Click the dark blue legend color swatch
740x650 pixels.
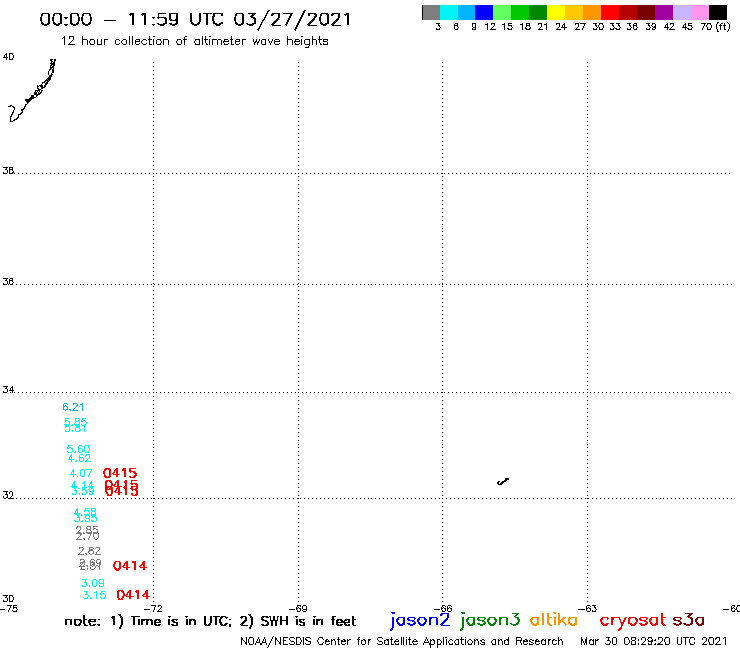pyautogui.click(x=484, y=12)
